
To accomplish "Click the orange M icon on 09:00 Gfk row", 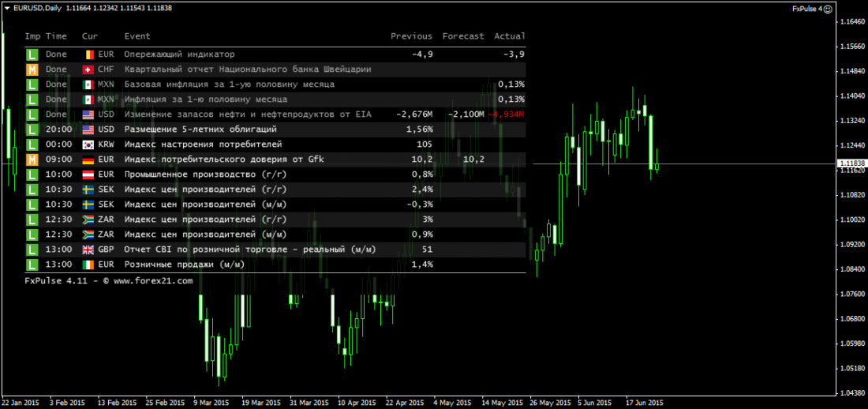I will [32, 159].
